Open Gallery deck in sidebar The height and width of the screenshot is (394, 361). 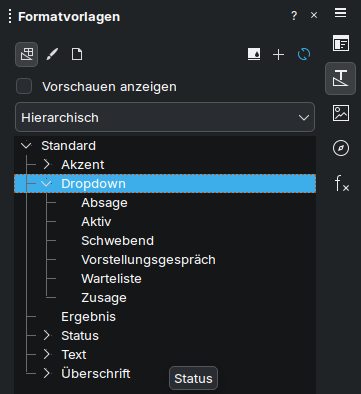pos(341,113)
